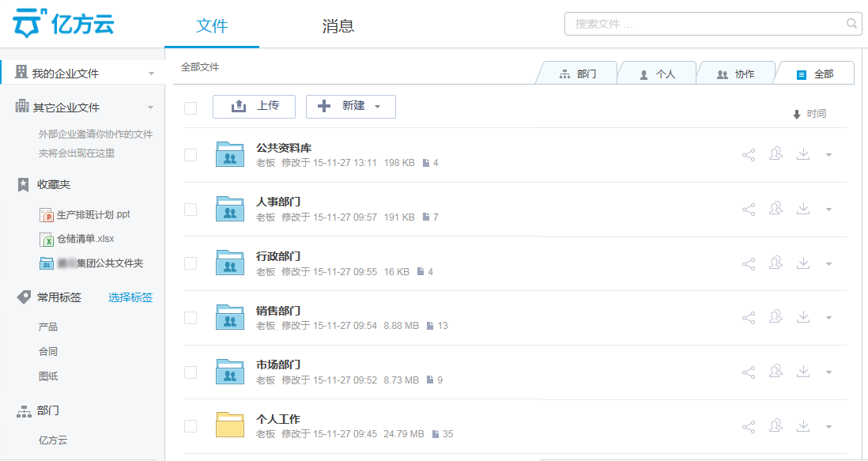Image resolution: width=868 pixels, height=461 pixels.
Task: Open more-options arrow for 人事部门 row
Action: point(828,210)
